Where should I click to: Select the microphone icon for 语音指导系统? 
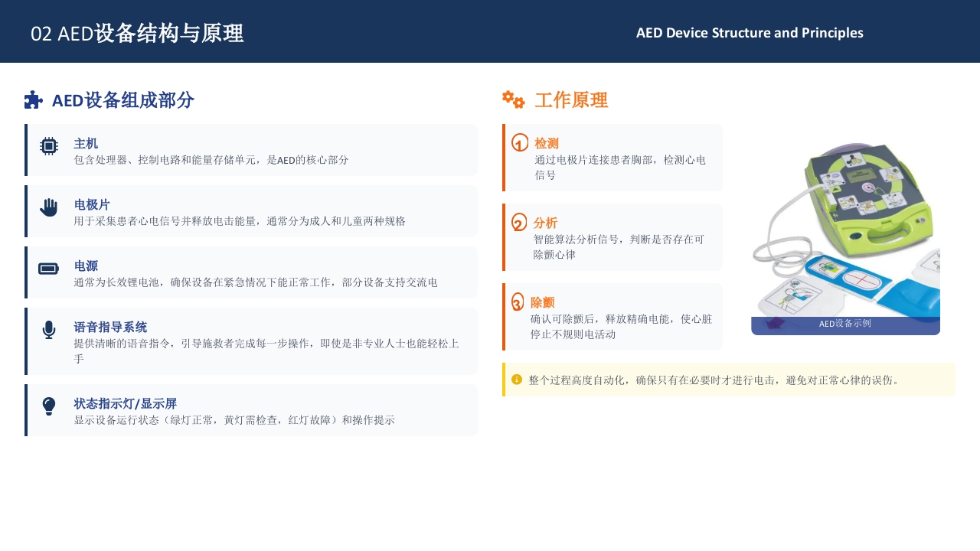pos(48,329)
